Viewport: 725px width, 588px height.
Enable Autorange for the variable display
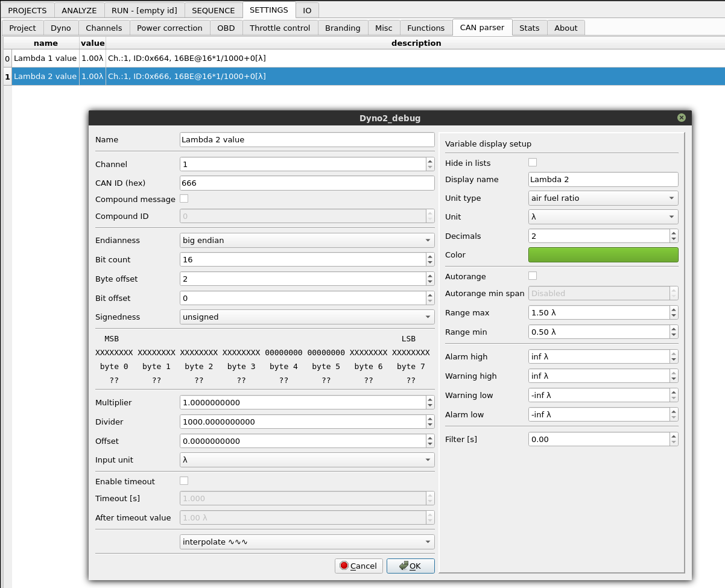[x=533, y=276]
